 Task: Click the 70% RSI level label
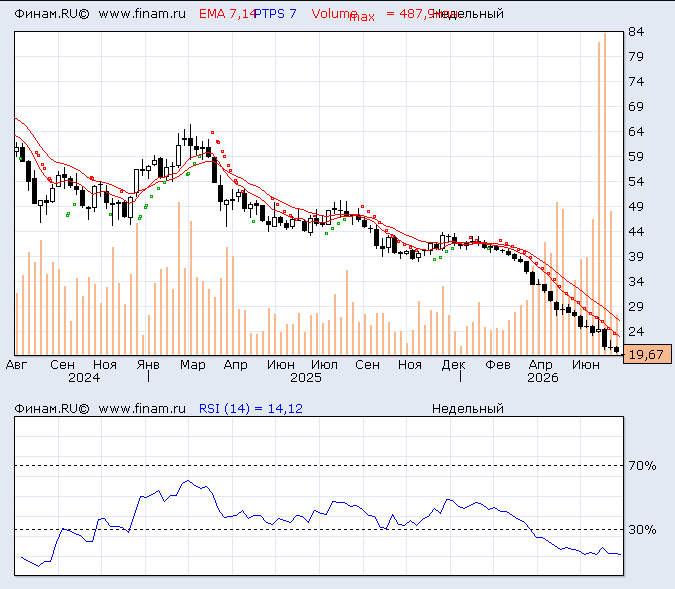pos(642,465)
